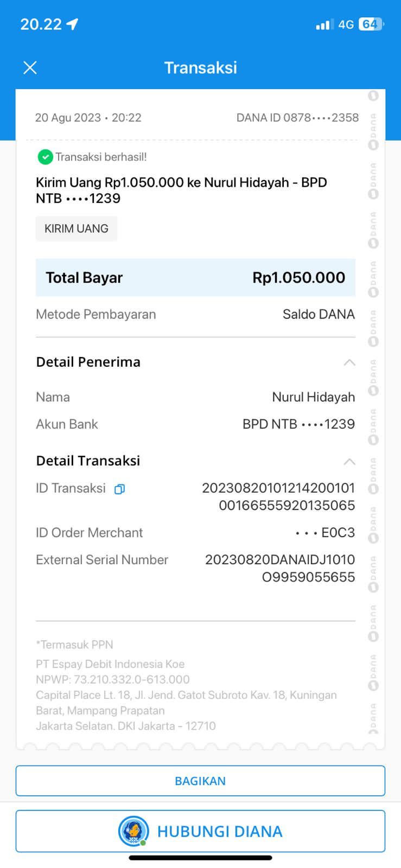
Task: Tap the battery indicator in status bar
Action: [371, 24]
